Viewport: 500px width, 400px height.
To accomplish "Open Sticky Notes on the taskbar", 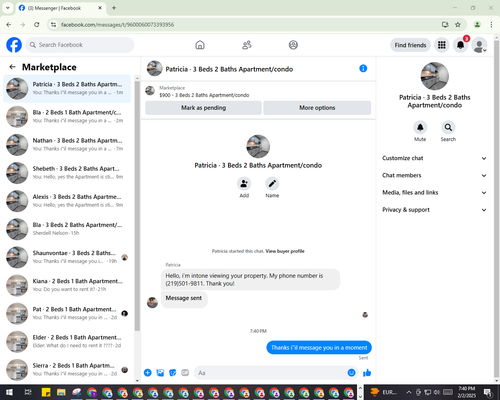I will coord(46,392).
